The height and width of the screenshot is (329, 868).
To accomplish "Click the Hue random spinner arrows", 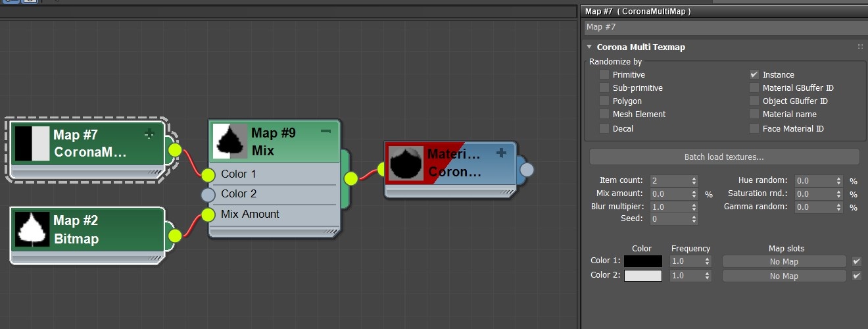I will pos(838,180).
